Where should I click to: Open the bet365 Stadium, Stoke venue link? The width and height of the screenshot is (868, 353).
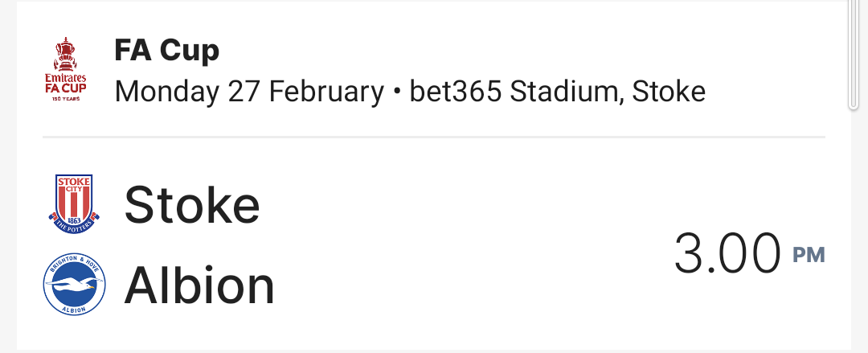(x=558, y=92)
